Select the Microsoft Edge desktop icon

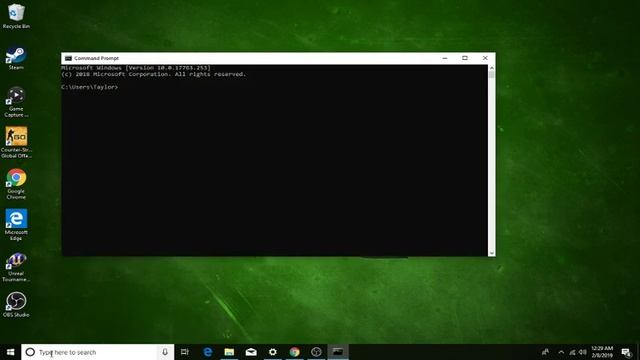click(16, 225)
